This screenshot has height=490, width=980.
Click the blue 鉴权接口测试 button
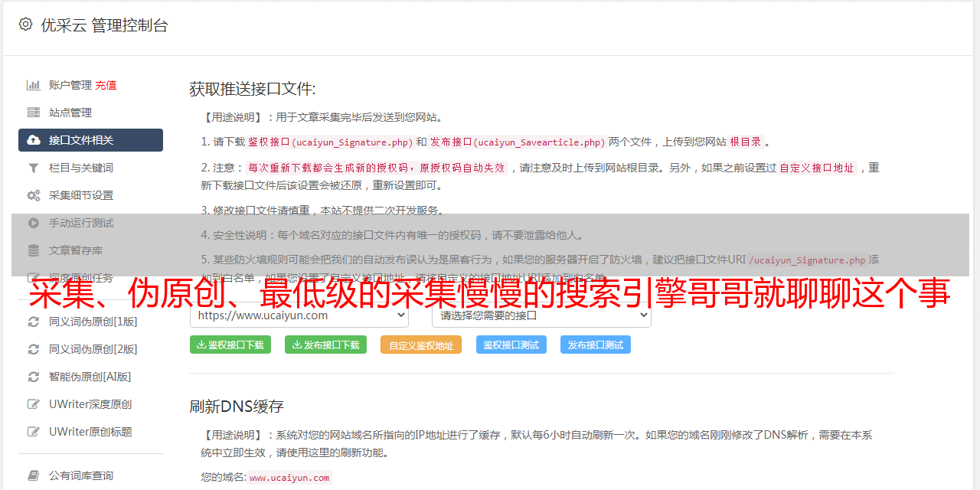pyautogui.click(x=511, y=345)
